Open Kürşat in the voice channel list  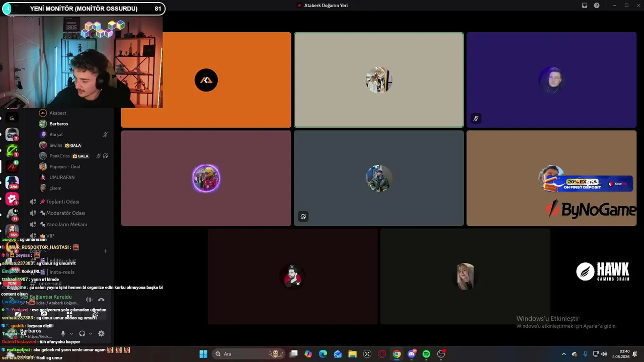(74, 135)
